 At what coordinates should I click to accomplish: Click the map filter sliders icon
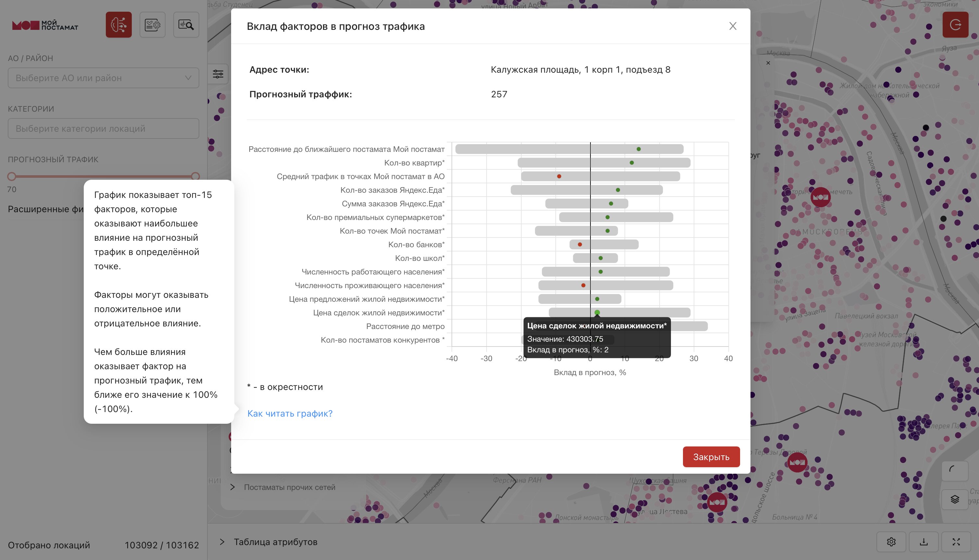[x=218, y=74]
